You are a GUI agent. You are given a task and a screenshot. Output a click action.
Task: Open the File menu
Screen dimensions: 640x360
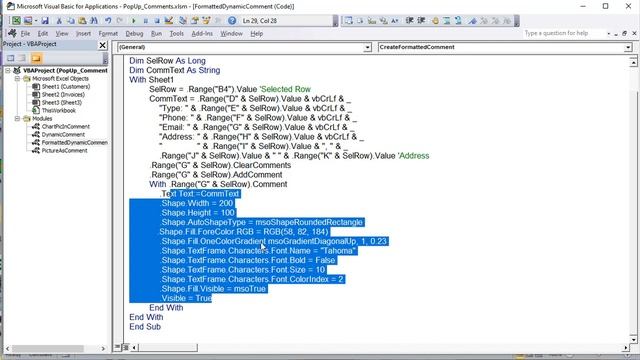pyautogui.click(x=25, y=33)
